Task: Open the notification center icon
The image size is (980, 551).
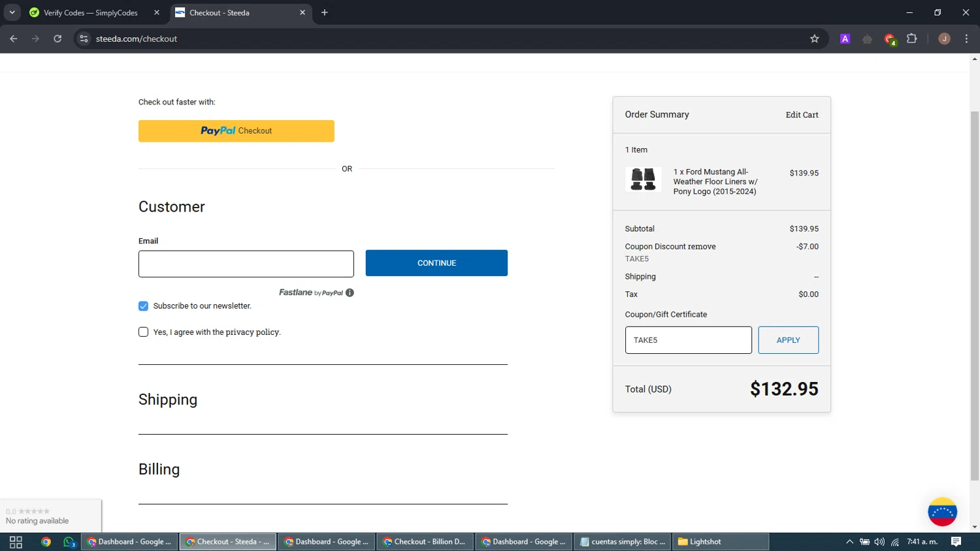Action: point(956,542)
